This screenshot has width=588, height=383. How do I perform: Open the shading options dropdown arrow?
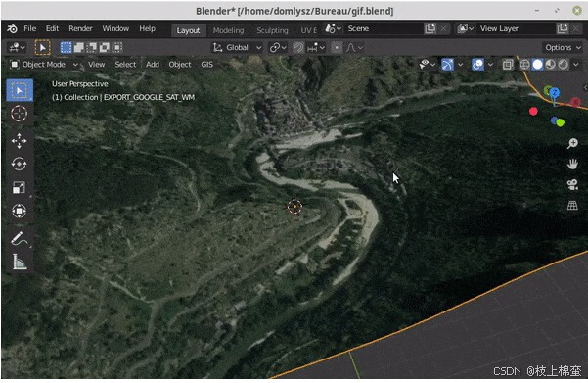pyautogui.click(x=576, y=65)
